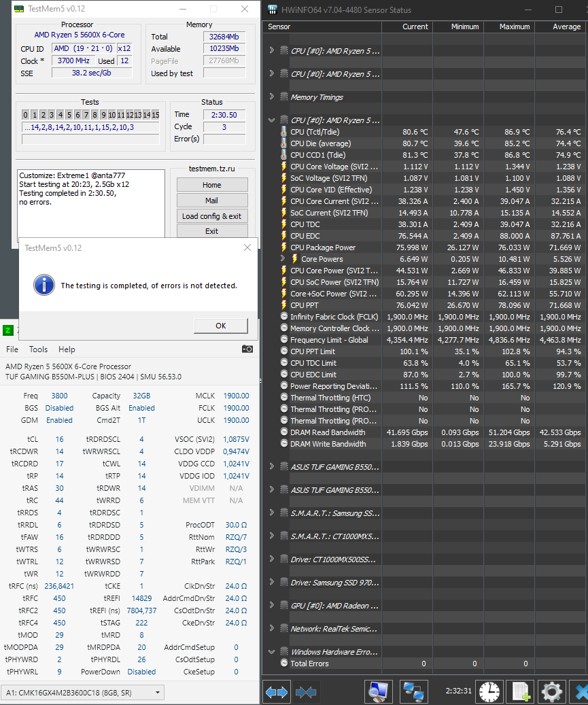Select the CPU EDC sensor row
Screen dimensions: 588x705
[x=426, y=236]
